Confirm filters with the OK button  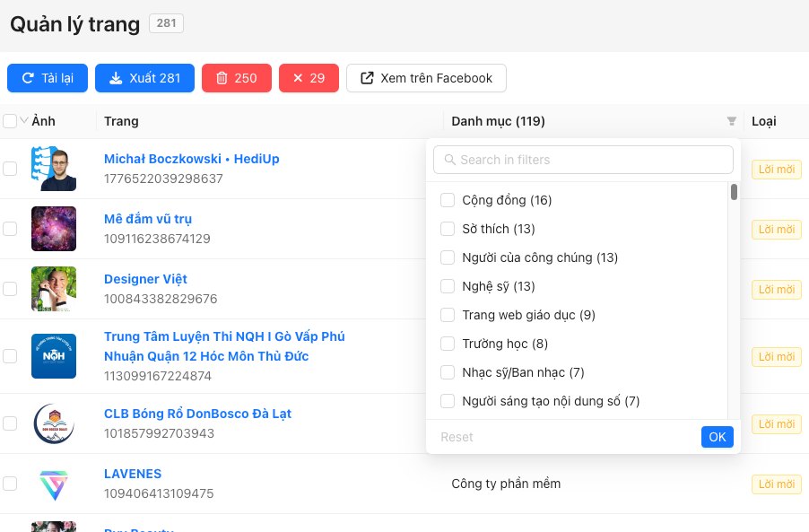coord(718,437)
